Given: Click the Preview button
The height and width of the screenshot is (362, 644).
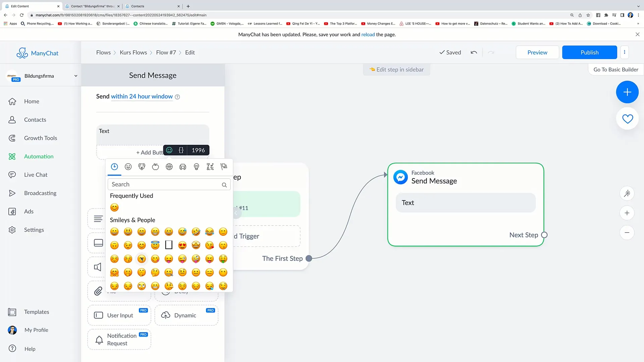Looking at the screenshot, I should pyautogui.click(x=537, y=52).
